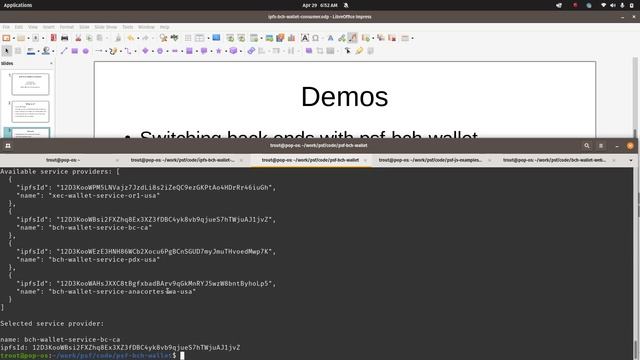This screenshot has height=360, width=640.
Task: Click the purple Shadow toggle icon
Action: click(x=309, y=51)
